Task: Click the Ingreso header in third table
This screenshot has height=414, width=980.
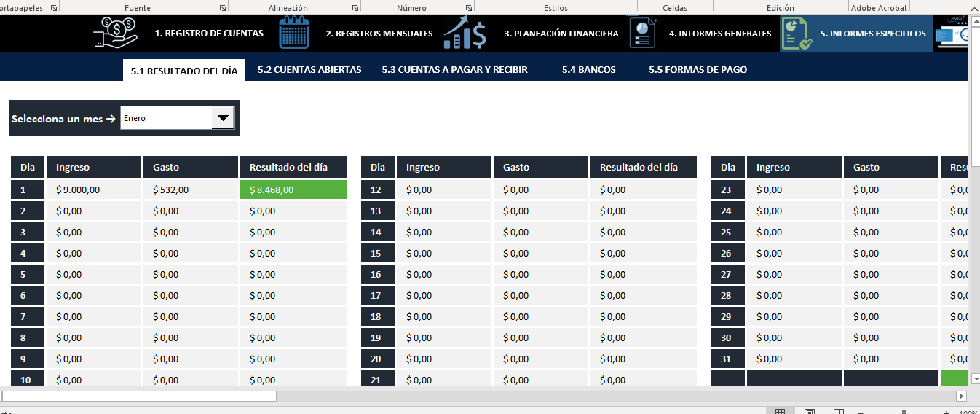Action: (x=794, y=167)
